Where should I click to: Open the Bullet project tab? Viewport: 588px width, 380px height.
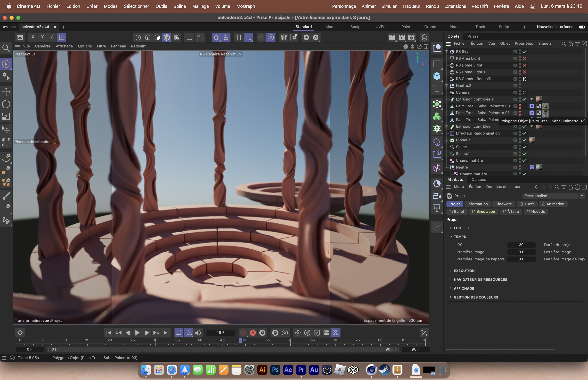(457, 211)
